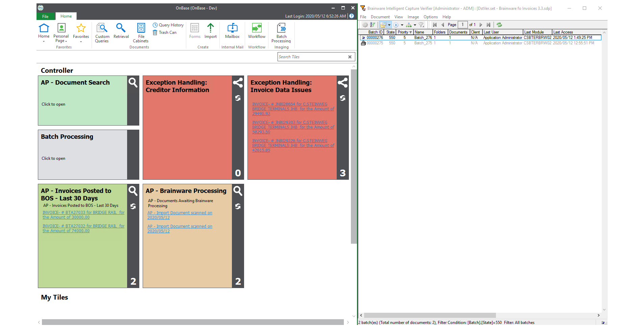The height and width of the screenshot is (328, 644).
Task: Click in the Search Tiles field
Action: coord(312,57)
